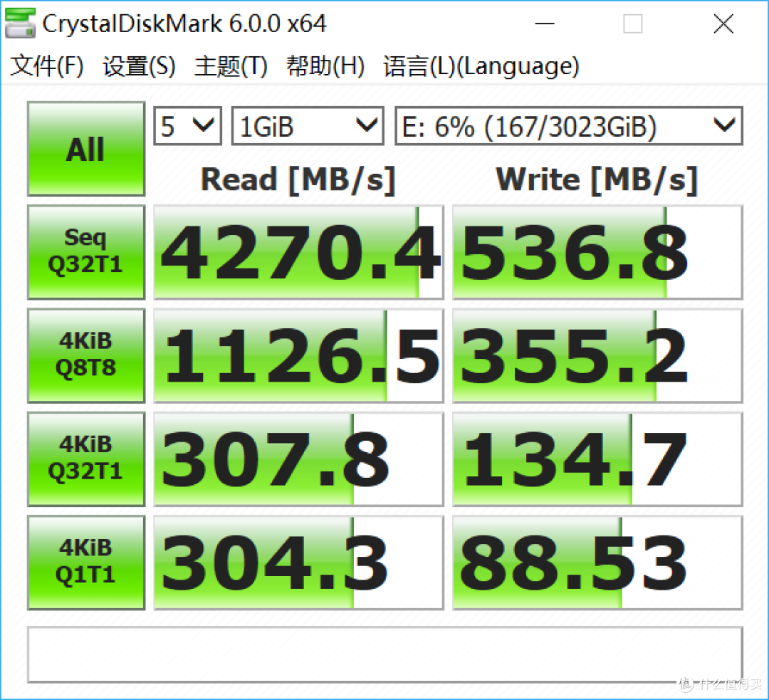
Task: Click the 4KiB Q8T8 read result 1126.5
Action: [298, 355]
